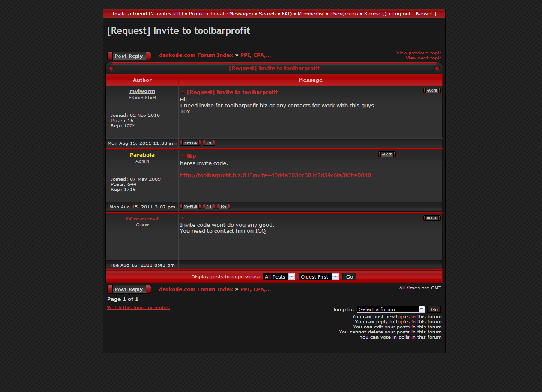Open Parabola's username link
Screen dimensions: 542x392
142,155
